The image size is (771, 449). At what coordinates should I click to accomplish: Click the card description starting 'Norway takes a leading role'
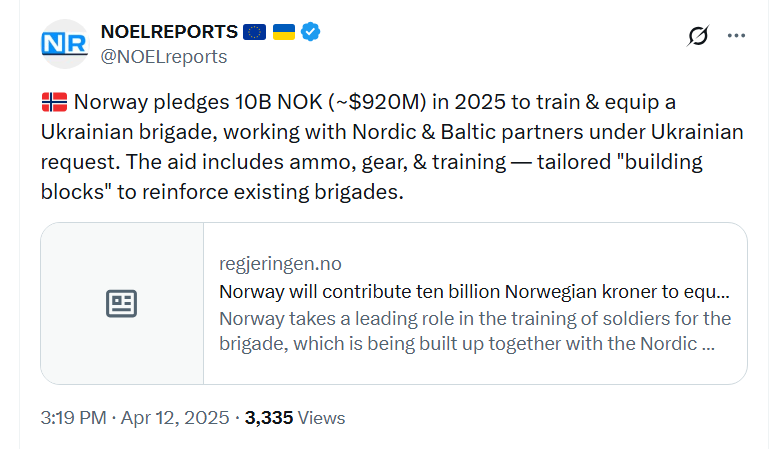[x=475, y=331]
